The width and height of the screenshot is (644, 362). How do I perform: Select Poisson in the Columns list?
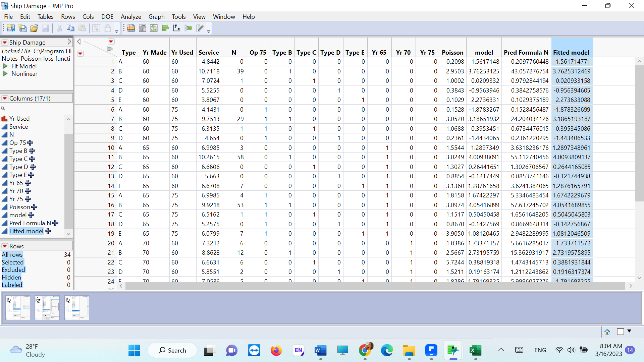[19, 207]
